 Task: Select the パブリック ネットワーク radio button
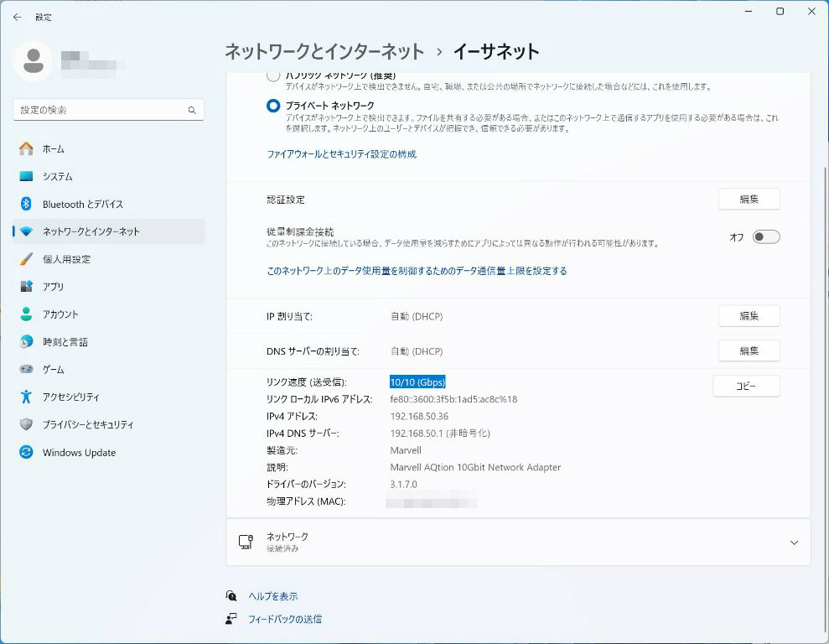coord(273,76)
